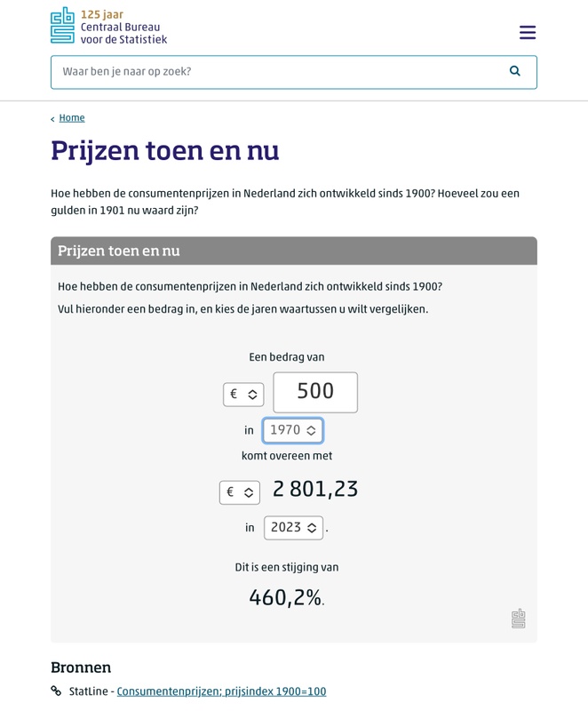The image size is (588, 711).
Task: Open the hamburger navigation menu
Action: (x=528, y=33)
